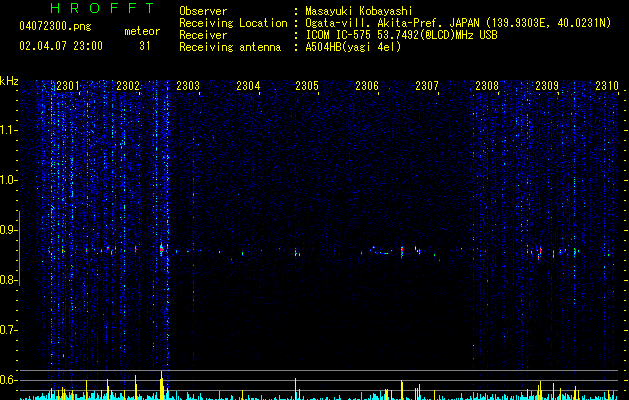
Task: Click the Observer label
Action: pos(203,11)
